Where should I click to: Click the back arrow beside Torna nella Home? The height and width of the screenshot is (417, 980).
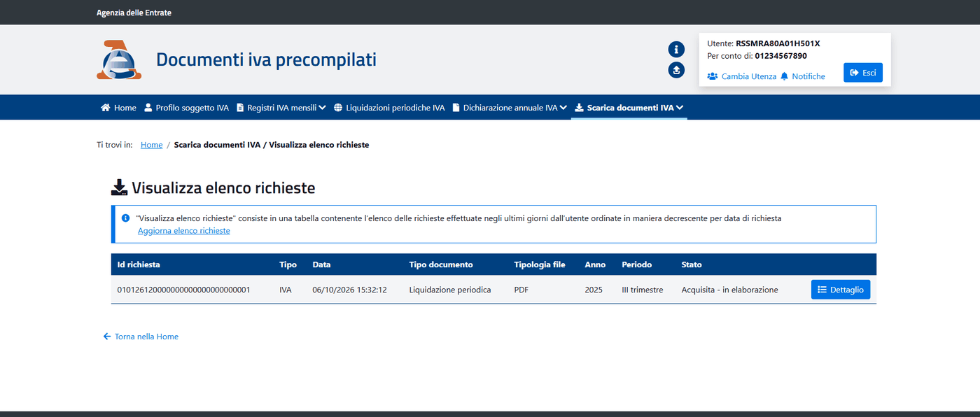(x=107, y=337)
